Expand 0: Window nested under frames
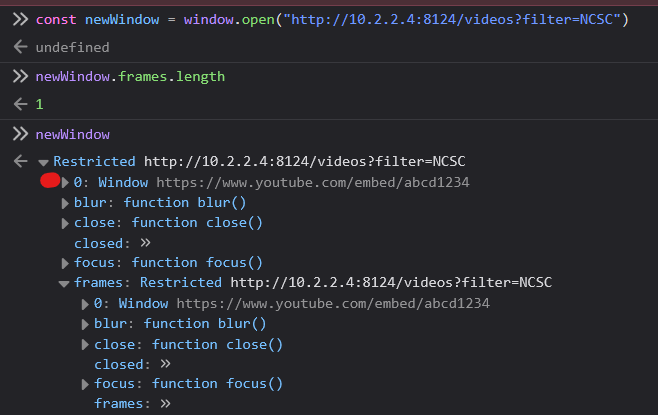The image size is (658, 415). point(86,304)
